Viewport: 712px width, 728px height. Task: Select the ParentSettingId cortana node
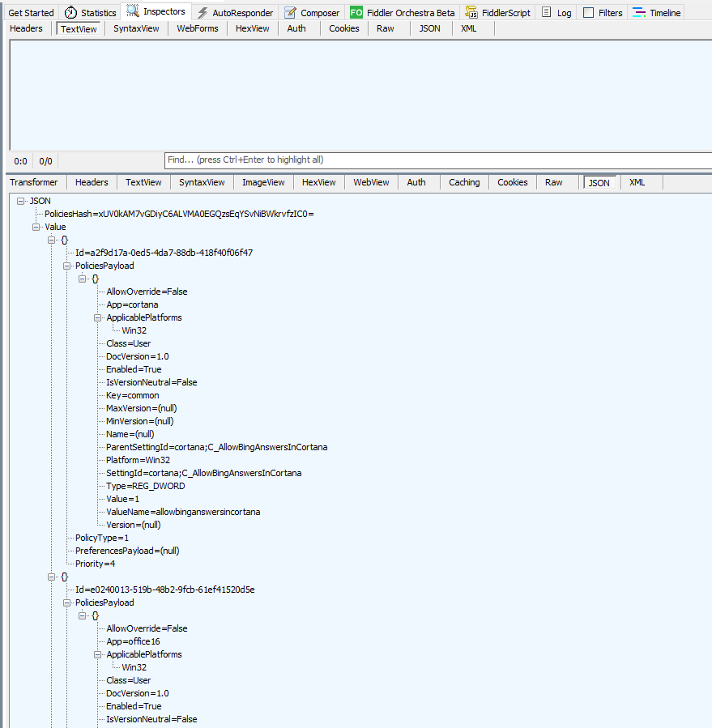pyautogui.click(x=217, y=448)
